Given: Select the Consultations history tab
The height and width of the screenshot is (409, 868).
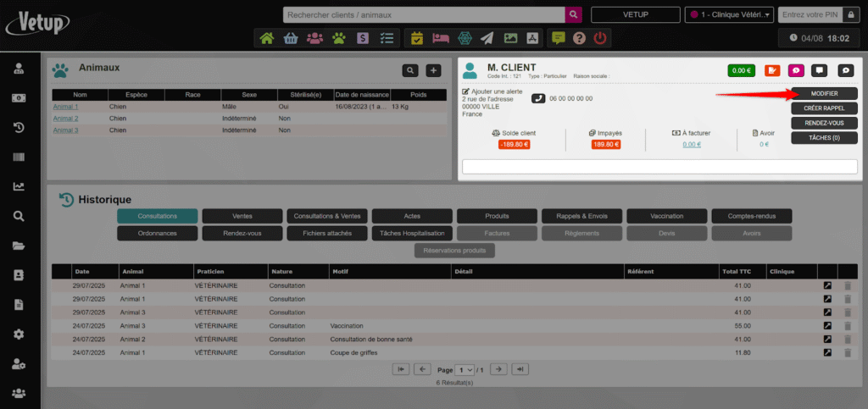Looking at the screenshot, I should [x=157, y=216].
